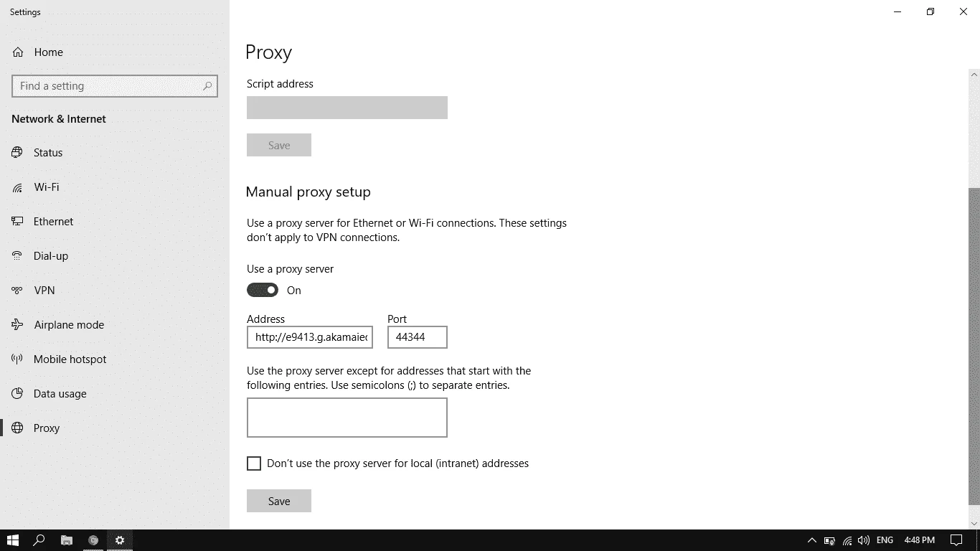Click the Network & Internet heading
980x551 pixels.
59,119
